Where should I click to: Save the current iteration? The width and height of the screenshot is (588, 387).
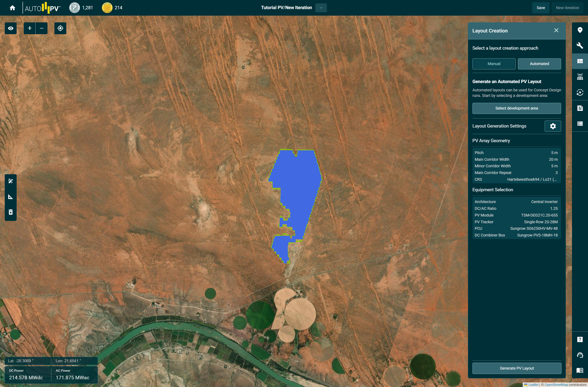point(540,8)
